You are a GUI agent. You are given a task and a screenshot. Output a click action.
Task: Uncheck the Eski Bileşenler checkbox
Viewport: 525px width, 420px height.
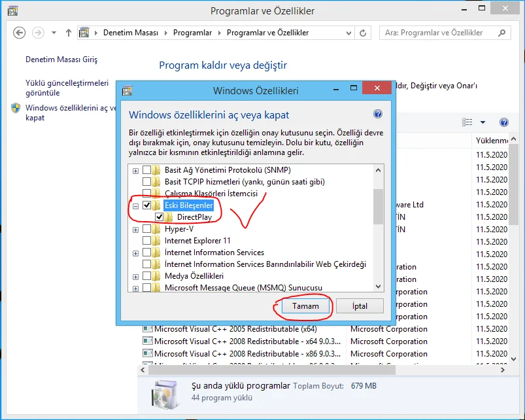[146, 205]
